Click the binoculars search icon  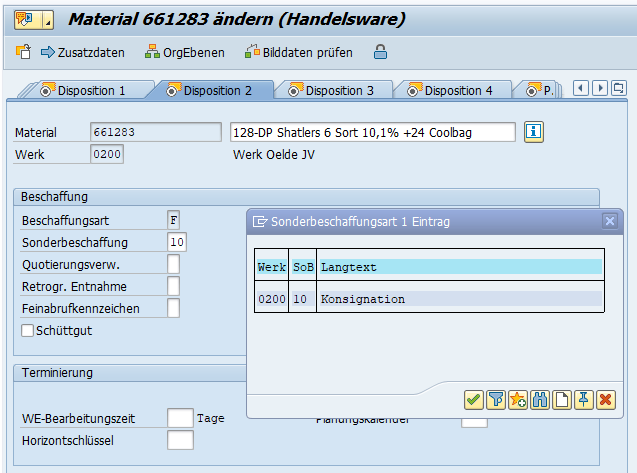tap(540, 400)
